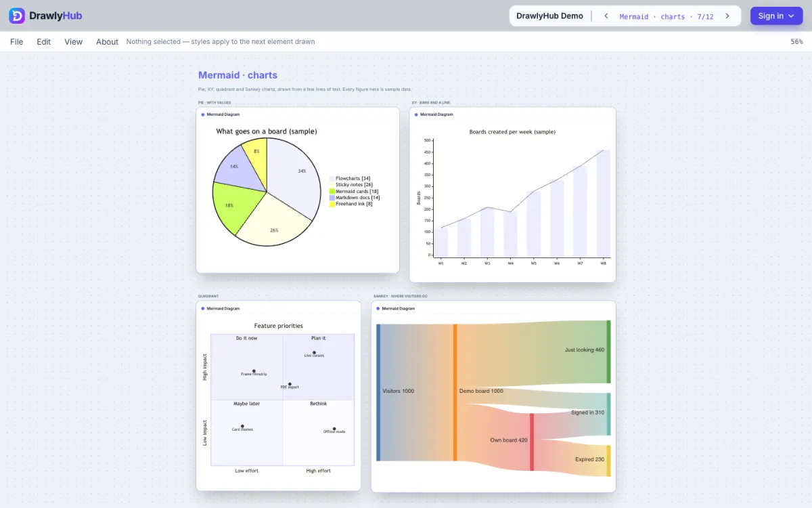This screenshot has height=508, width=812.
Task: Select the pie chart Mermaid Diagram card
Action: (x=298, y=190)
